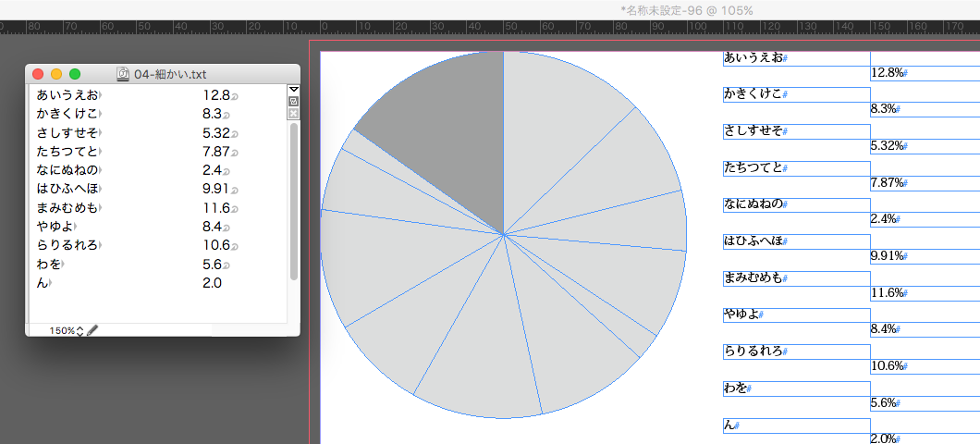Click the document icon beside 04-細かい.txt title
The height and width of the screenshot is (444, 980).
coord(124,74)
